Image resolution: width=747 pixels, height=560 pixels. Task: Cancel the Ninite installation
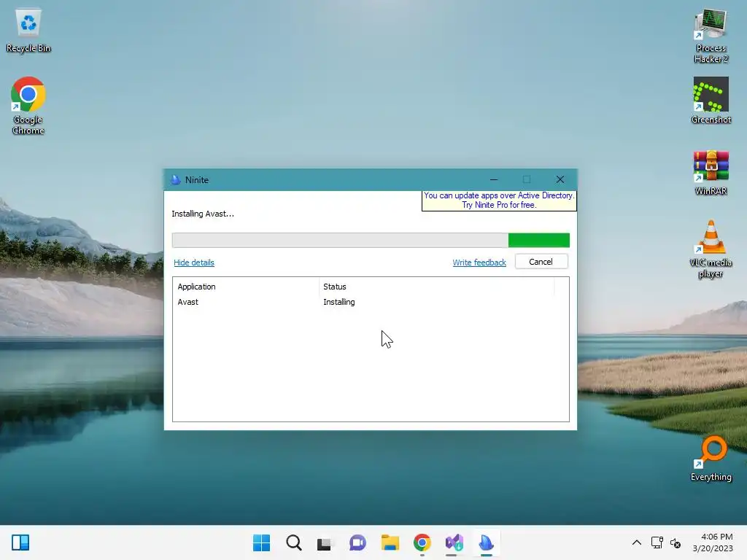tap(541, 262)
